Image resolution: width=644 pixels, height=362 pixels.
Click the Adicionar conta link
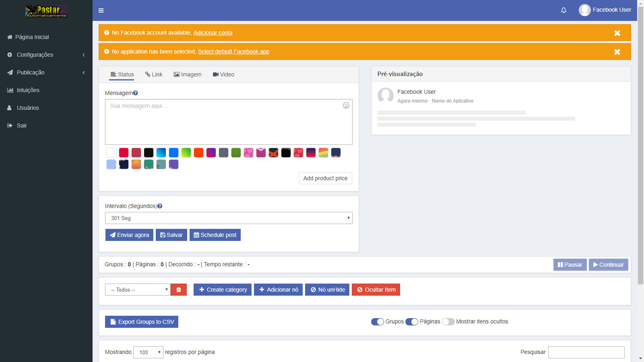tap(213, 33)
